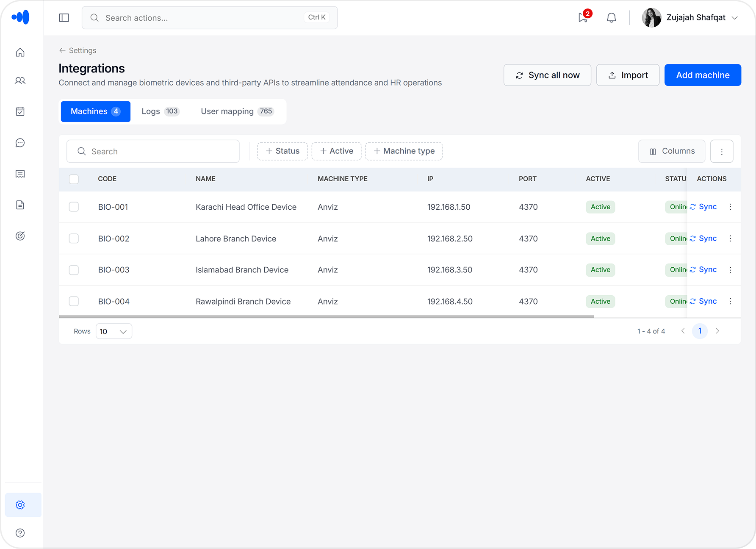This screenshot has height=549, width=756.
Task: Go to the previous page arrow
Action: [683, 331]
